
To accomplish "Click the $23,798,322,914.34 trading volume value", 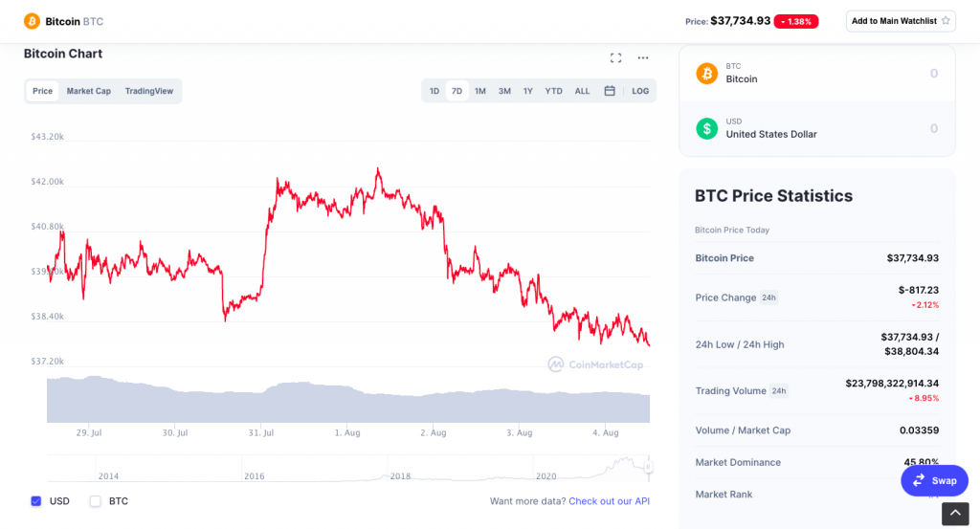I will (892, 383).
